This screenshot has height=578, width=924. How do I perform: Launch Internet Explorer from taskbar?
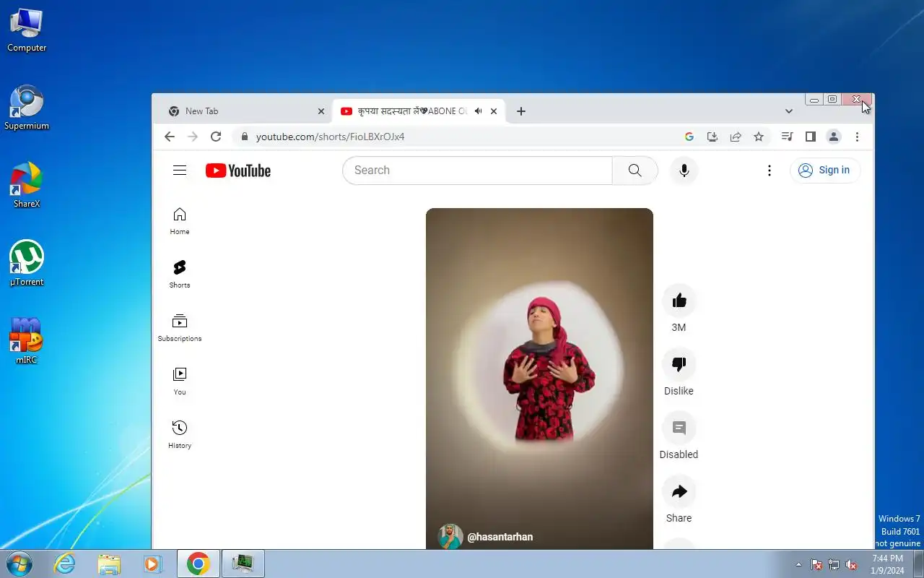65,564
